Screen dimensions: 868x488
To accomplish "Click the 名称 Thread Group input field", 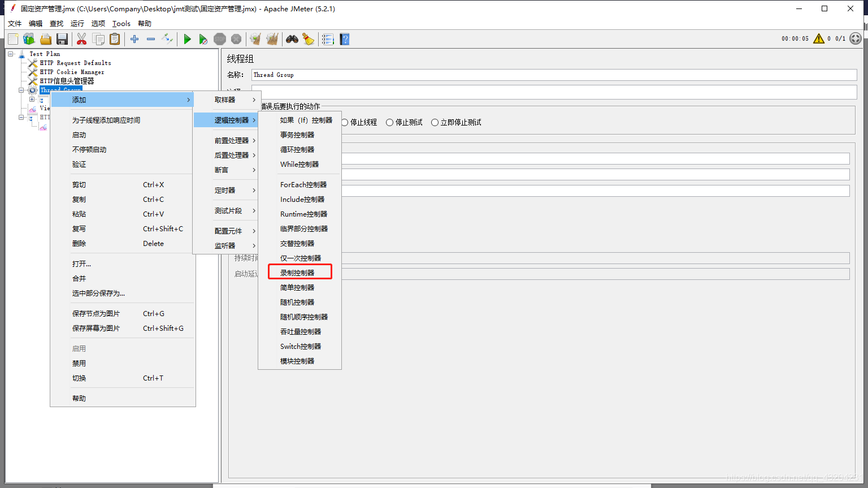I will pyautogui.click(x=554, y=75).
